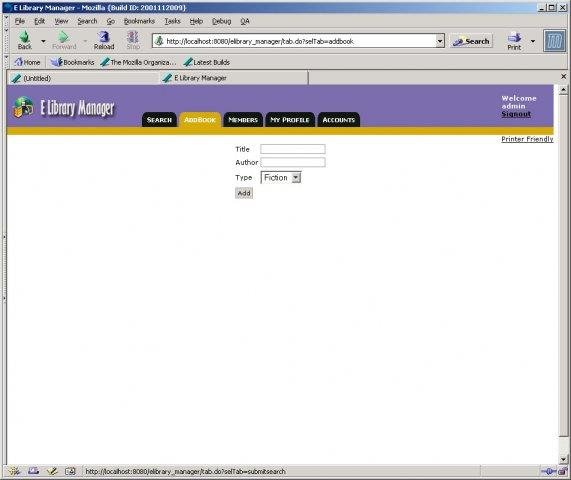The height and width of the screenshot is (480, 571).
Task: Open the Printer Friendly link
Action: click(x=527, y=139)
